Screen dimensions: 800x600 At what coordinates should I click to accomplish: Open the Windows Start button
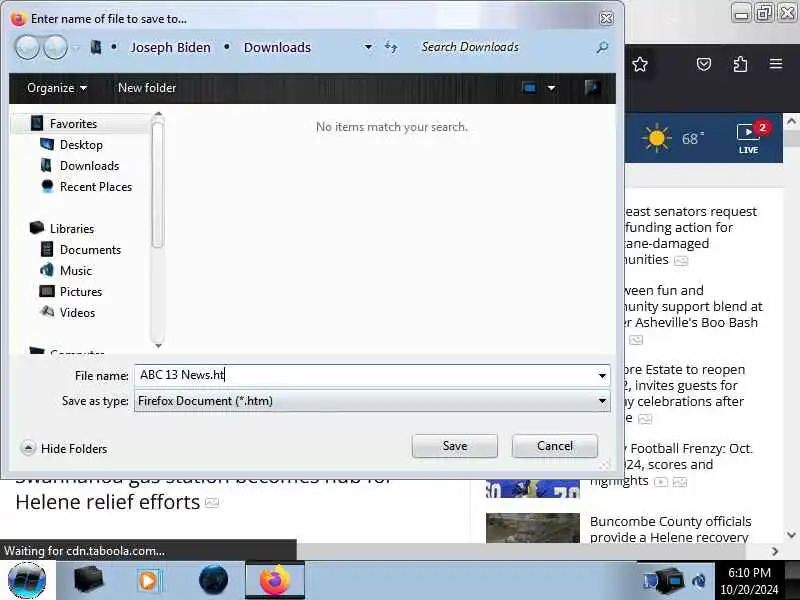click(x=27, y=581)
